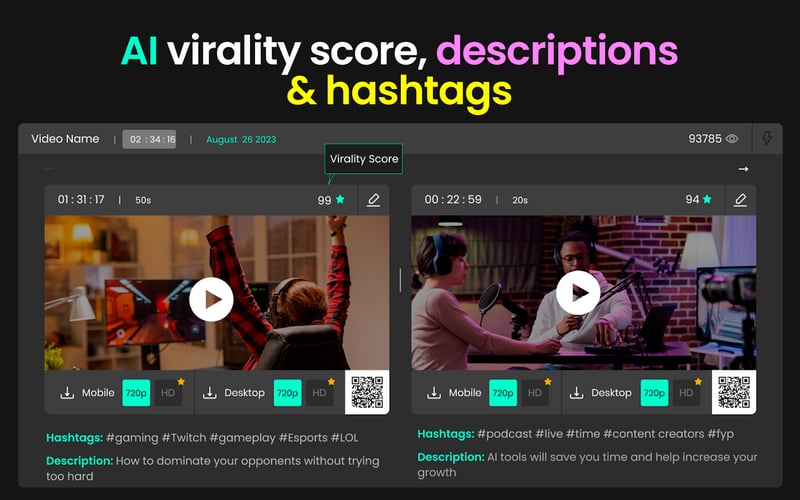The height and width of the screenshot is (500, 800).
Task: Edit the clip with score 94
Action: 740,200
